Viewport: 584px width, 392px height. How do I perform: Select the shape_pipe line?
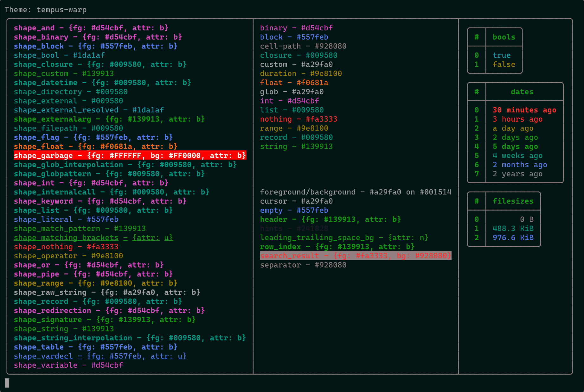[93, 274]
